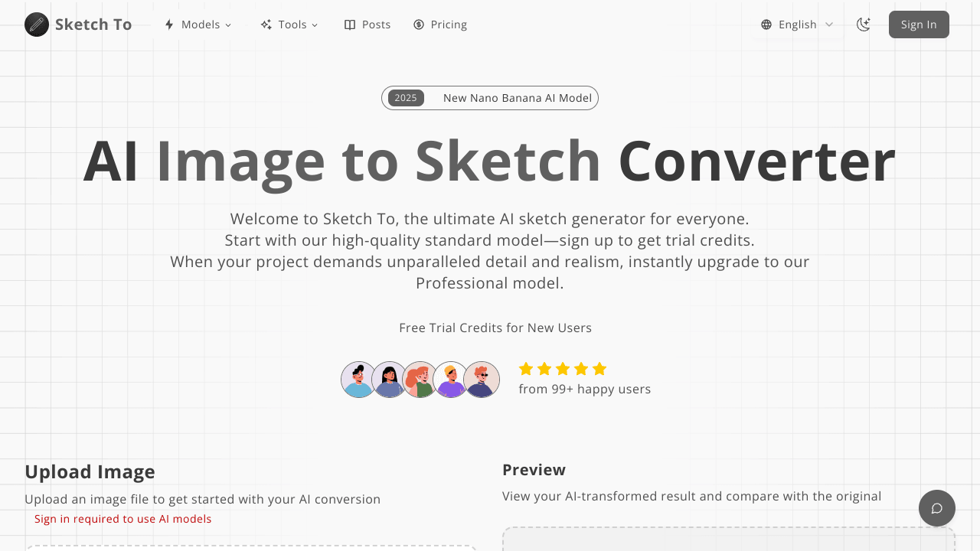Click the first user avatar with blue shirt
The height and width of the screenshot is (551, 980).
pyautogui.click(x=358, y=380)
